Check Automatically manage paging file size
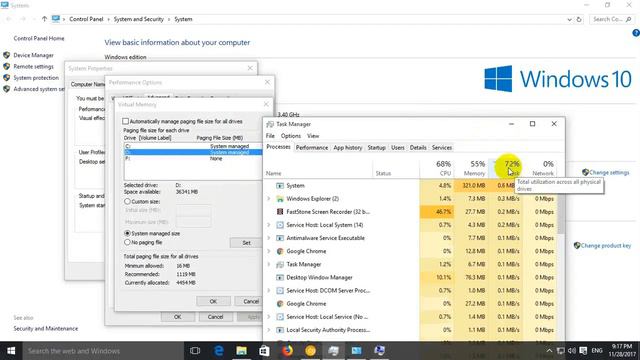Viewport: 640px width, 360px height. pos(125,121)
